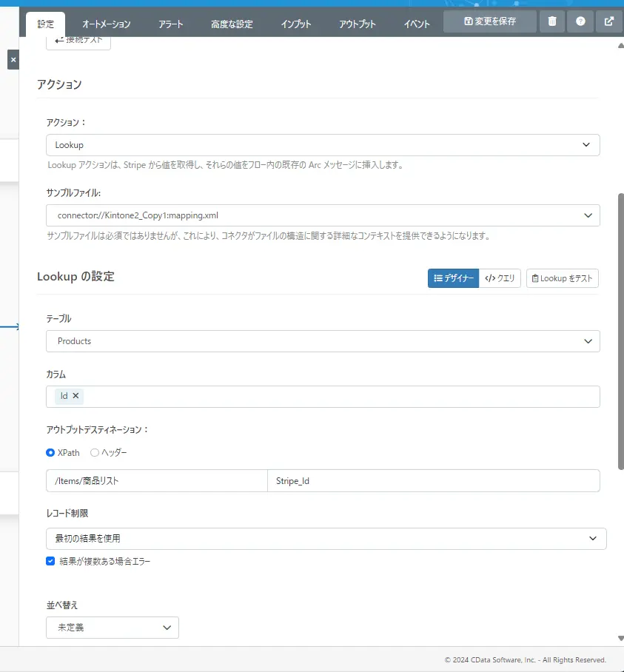The height and width of the screenshot is (672, 624).
Task: Switch to デザイナー view
Action: [x=453, y=278]
